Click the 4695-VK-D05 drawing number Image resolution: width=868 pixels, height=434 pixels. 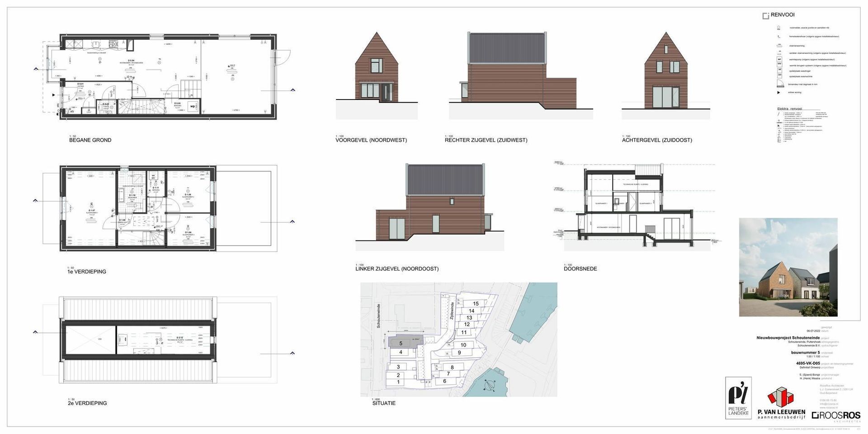pos(807,363)
